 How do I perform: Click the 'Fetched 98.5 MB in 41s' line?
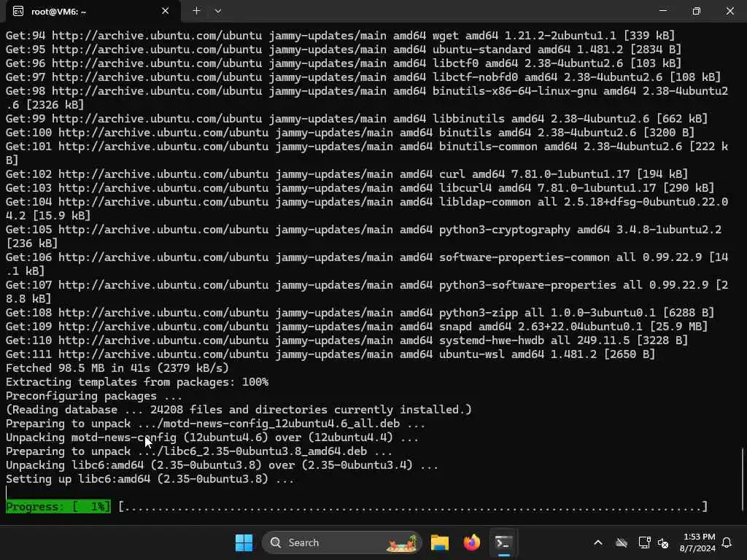[117, 368]
